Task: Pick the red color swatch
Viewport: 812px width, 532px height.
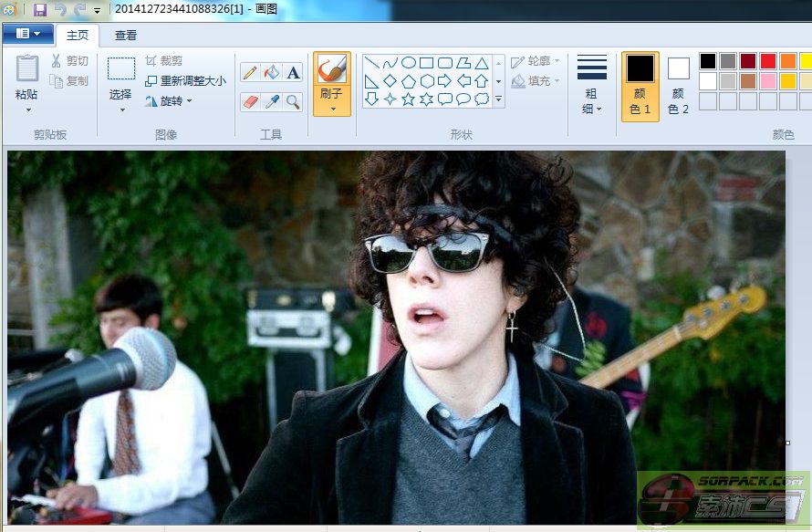Action: click(x=768, y=61)
